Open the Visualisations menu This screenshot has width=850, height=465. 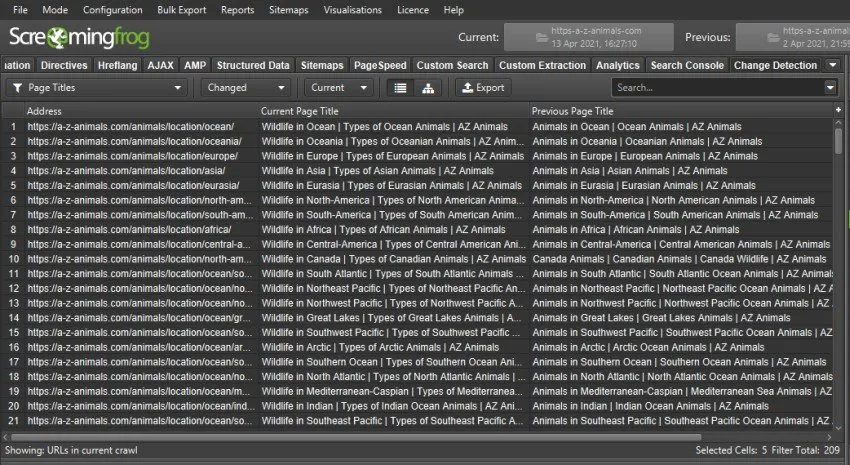338,9
